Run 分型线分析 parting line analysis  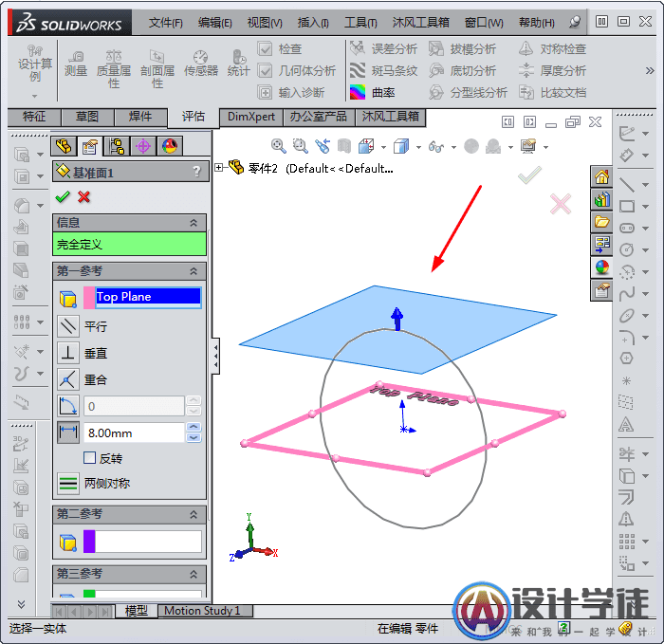[468, 92]
